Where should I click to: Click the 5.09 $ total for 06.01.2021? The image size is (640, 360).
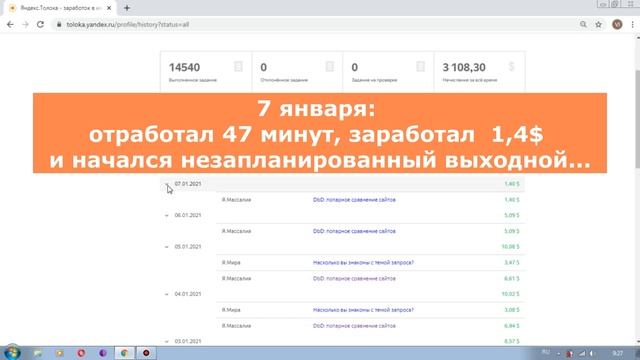512,215
